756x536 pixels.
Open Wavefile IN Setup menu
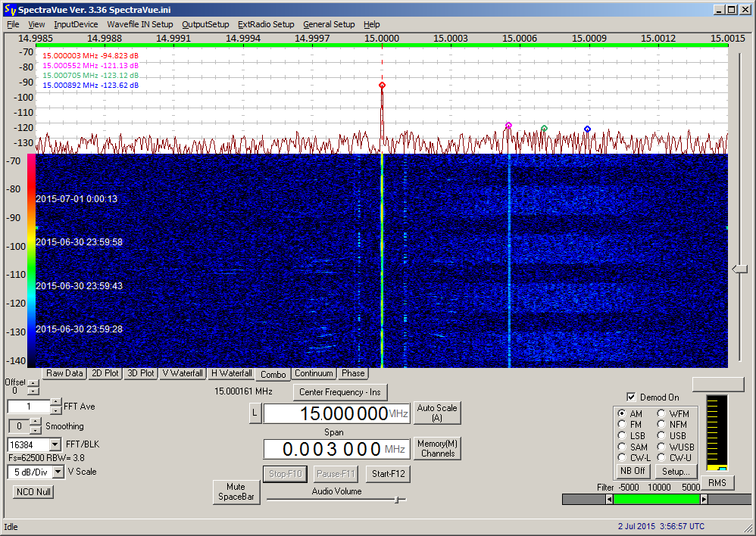140,24
